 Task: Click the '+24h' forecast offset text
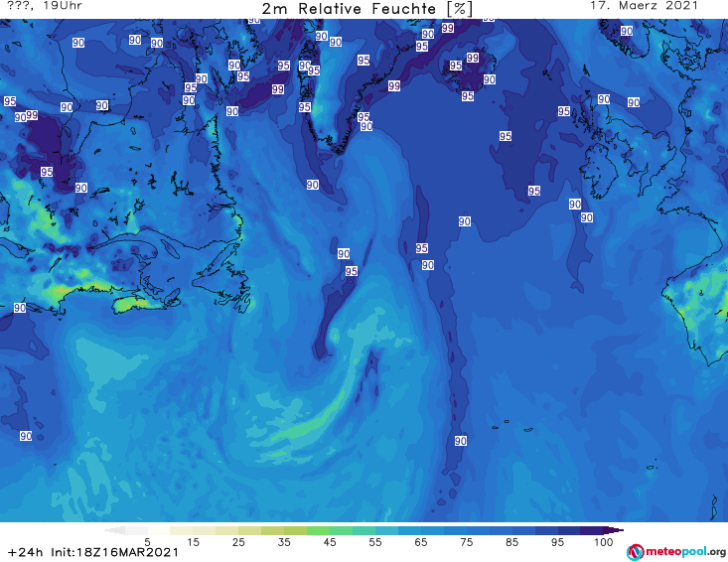coord(26,552)
